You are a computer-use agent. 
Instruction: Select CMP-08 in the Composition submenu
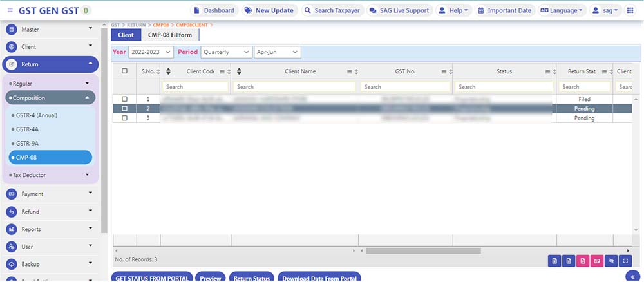(x=50, y=158)
